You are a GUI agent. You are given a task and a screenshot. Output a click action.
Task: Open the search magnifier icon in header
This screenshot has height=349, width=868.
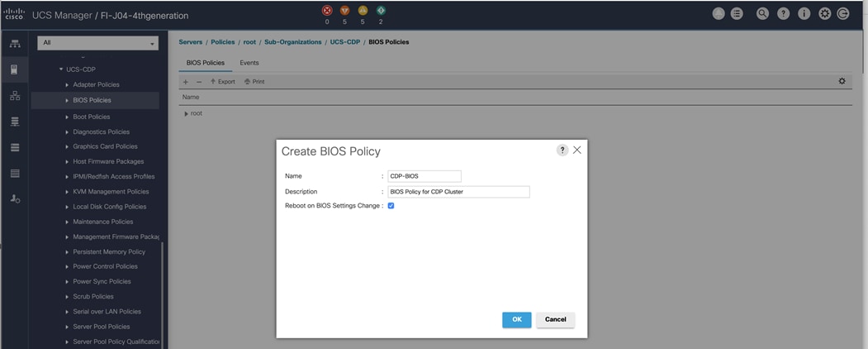tap(763, 14)
